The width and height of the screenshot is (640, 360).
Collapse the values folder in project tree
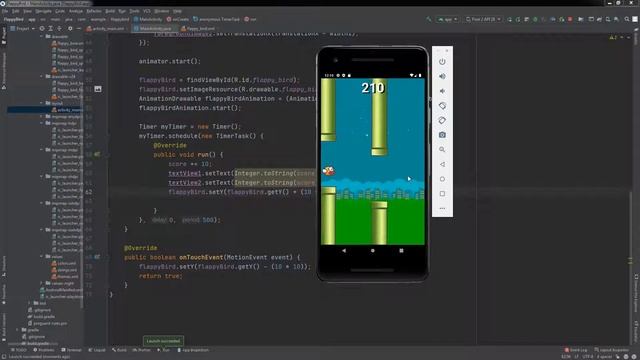[x=42, y=256]
